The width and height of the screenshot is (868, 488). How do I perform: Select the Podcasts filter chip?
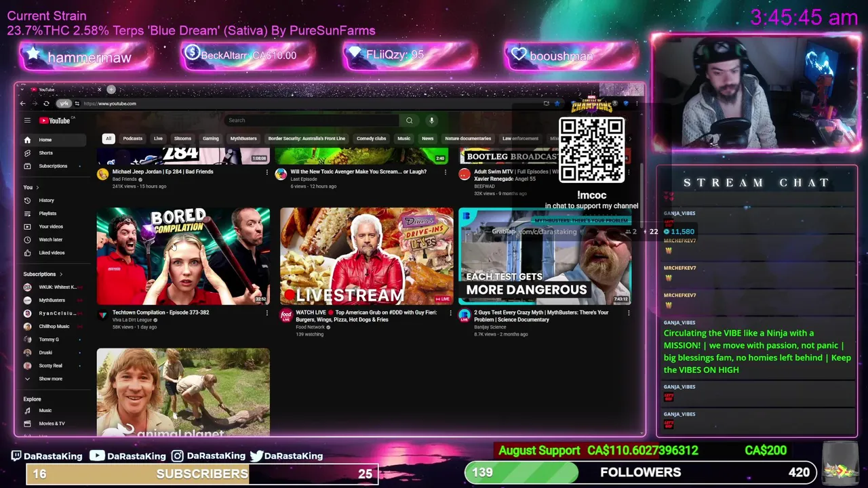coord(132,138)
